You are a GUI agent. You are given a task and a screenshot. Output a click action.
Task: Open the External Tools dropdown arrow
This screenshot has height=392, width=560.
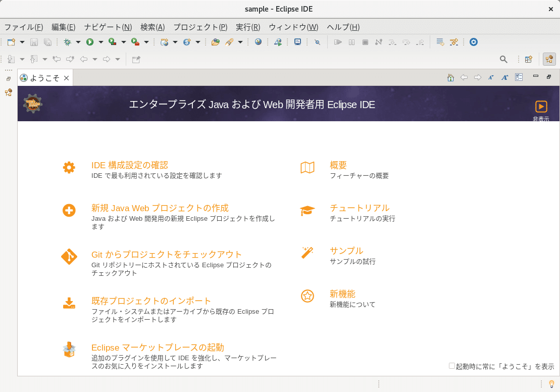click(146, 42)
